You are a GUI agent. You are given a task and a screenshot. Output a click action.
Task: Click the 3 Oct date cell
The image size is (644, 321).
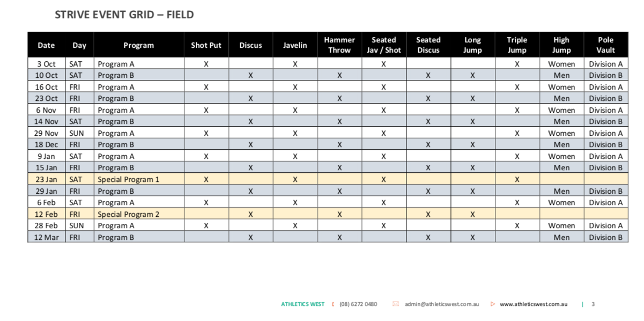click(46, 64)
